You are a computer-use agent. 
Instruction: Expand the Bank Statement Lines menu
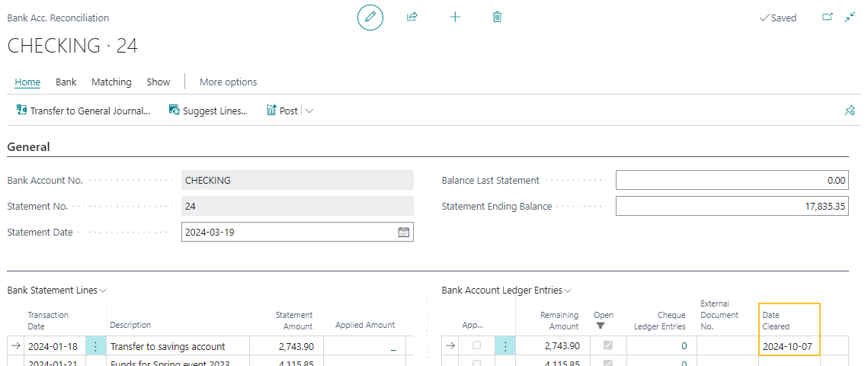coord(103,291)
